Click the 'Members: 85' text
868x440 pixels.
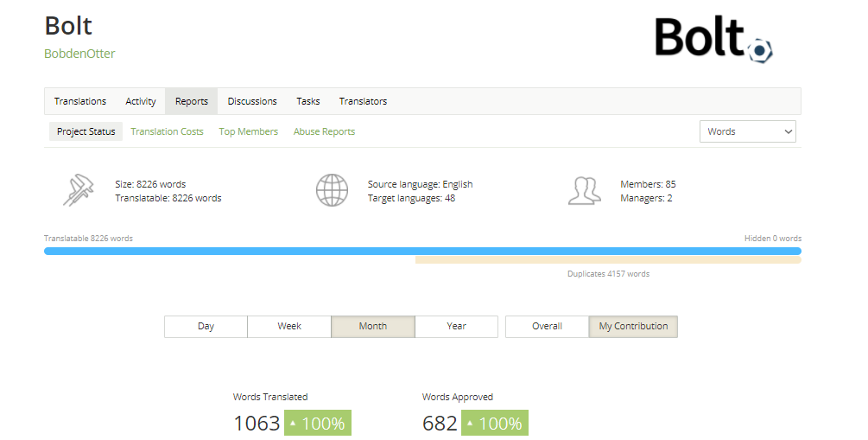click(x=649, y=184)
